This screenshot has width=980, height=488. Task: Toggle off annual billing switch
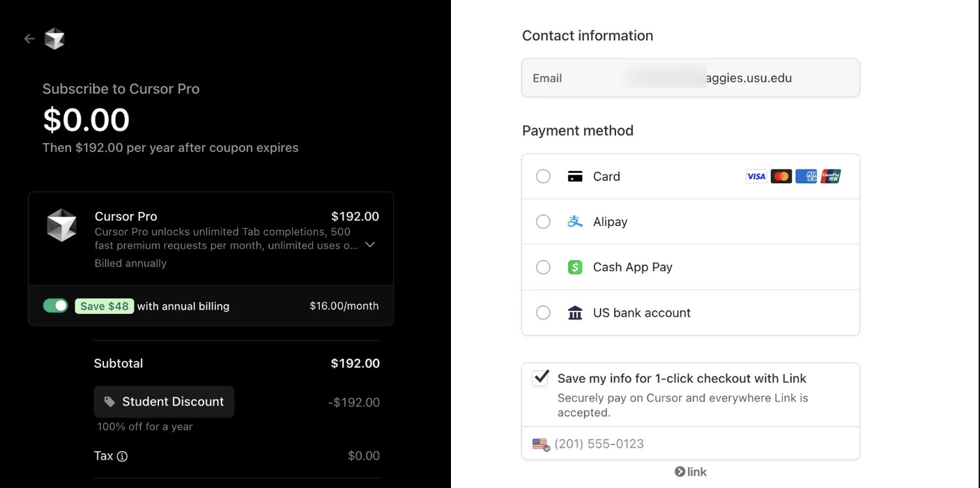tap(56, 306)
